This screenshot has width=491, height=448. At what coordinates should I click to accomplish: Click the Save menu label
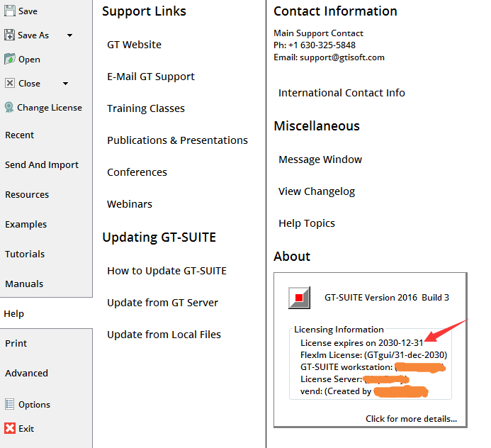tap(28, 11)
